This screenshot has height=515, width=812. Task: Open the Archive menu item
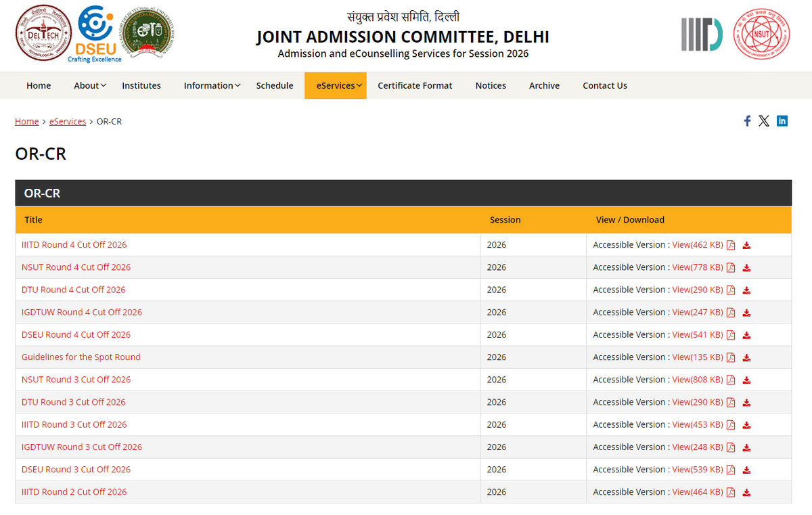544,85
